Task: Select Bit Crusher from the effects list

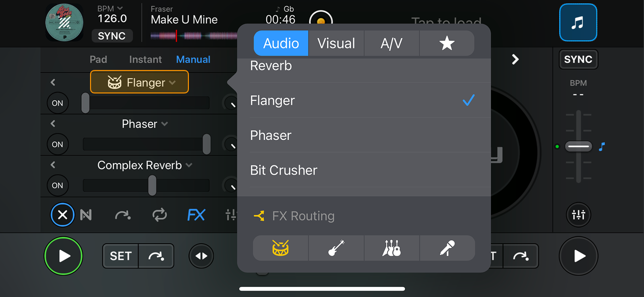Action: [x=283, y=170]
